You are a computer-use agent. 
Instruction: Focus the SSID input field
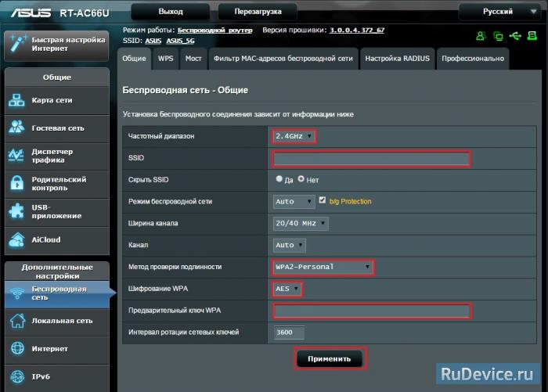[x=371, y=159]
